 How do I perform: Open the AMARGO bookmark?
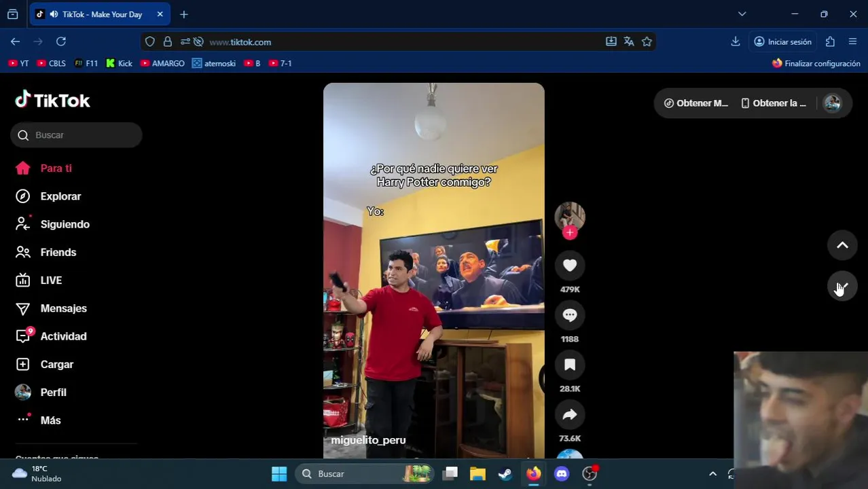[162, 63]
